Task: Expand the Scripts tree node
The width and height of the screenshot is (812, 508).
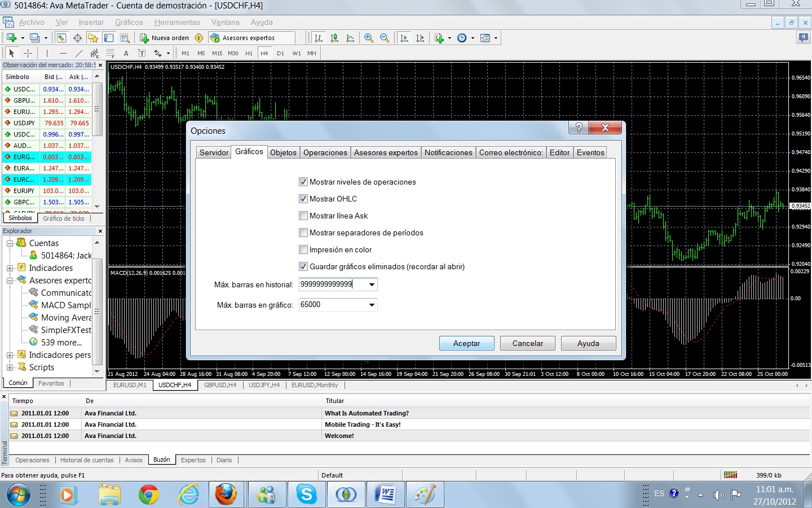Action: (x=10, y=367)
